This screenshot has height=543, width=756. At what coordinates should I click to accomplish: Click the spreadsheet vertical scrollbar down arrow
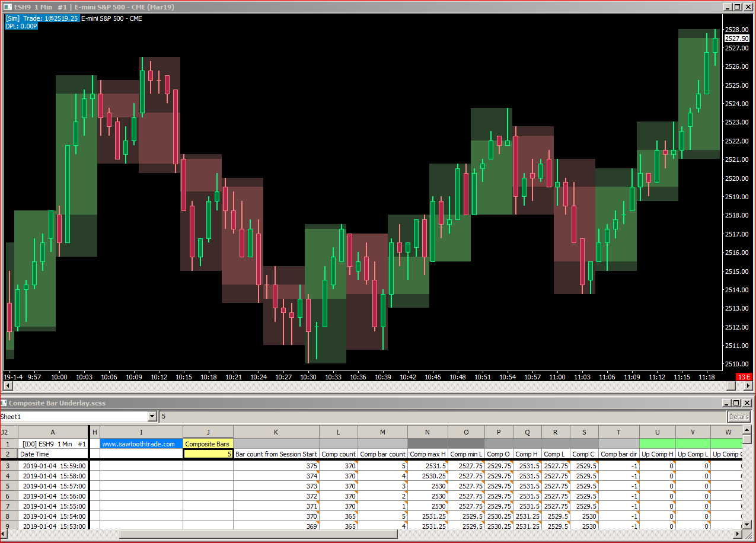pyautogui.click(x=747, y=525)
